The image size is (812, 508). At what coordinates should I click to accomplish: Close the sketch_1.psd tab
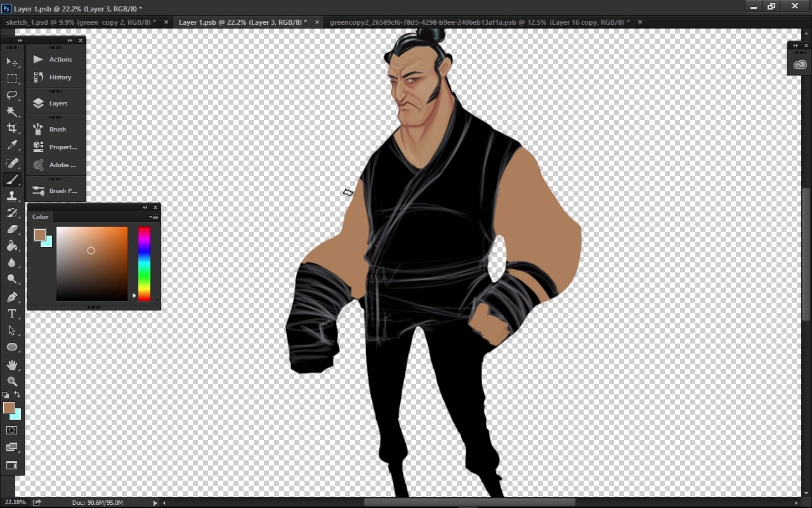[x=166, y=22]
